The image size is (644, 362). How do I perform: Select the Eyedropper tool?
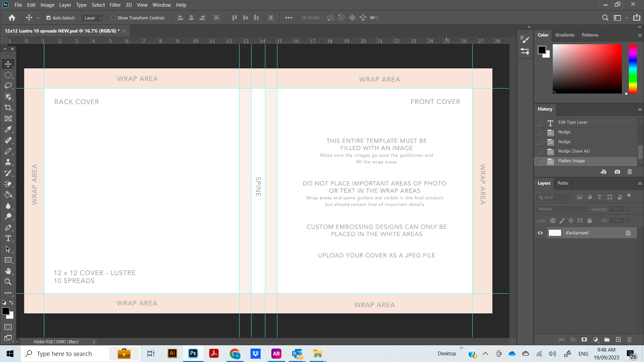point(8,129)
